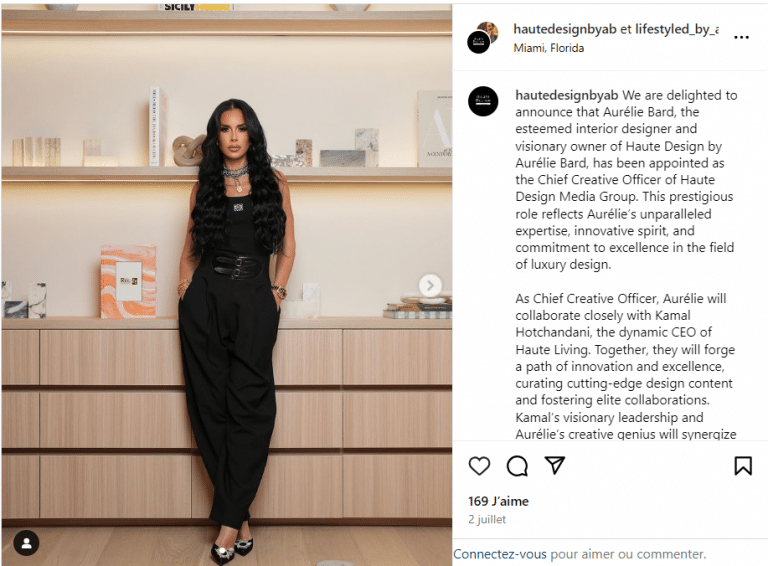768x566 pixels.
Task: Click caption paragraph mentioning Kamal Hotchandani
Action: click(625, 366)
